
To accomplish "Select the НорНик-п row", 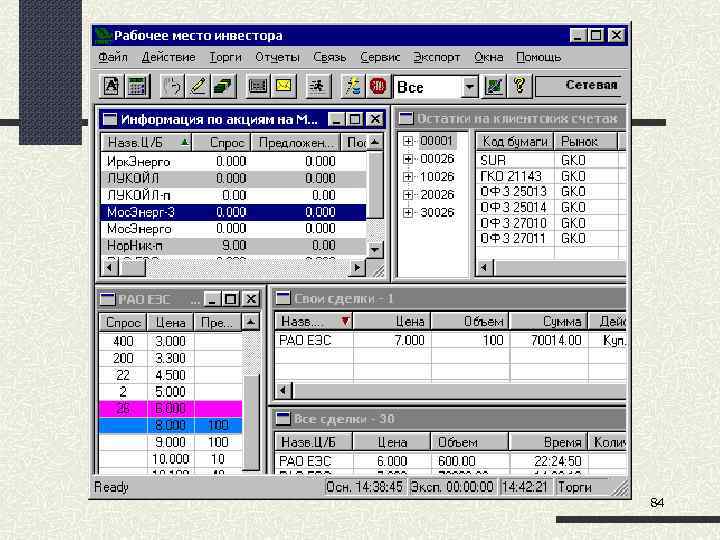I will click(233, 246).
